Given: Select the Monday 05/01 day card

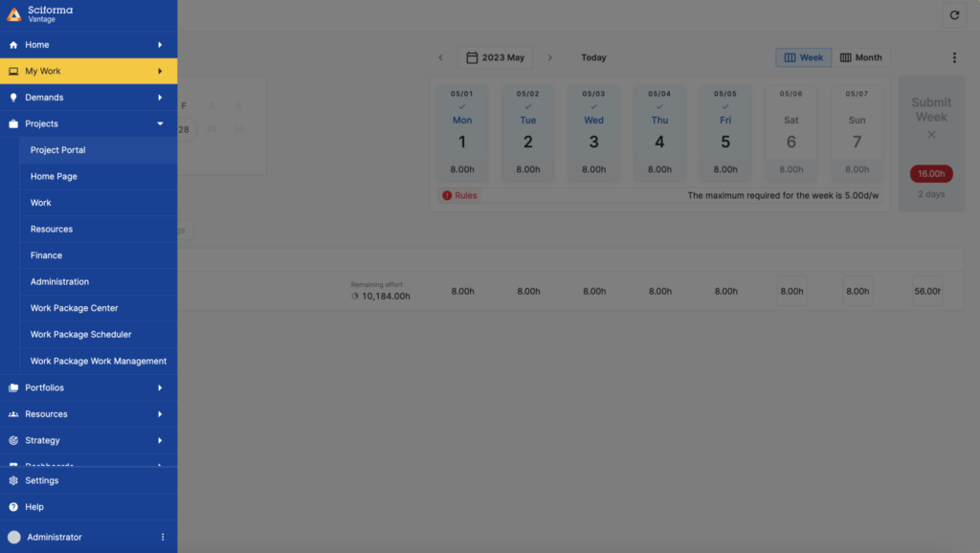Looking at the screenshot, I should [x=462, y=132].
